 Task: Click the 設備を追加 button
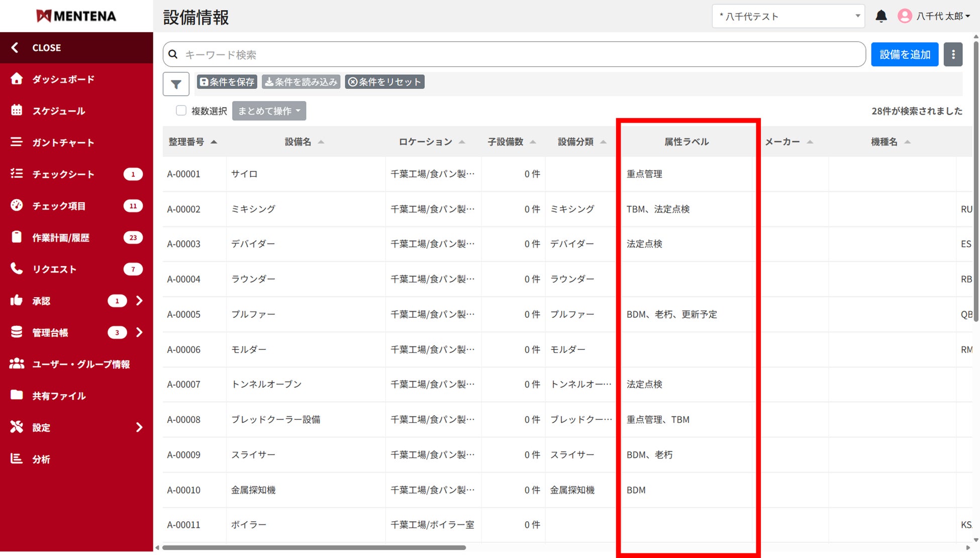click(905, 54)
